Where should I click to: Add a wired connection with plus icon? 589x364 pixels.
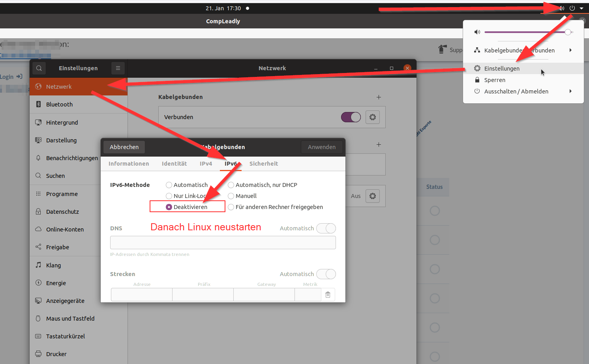pyautogui.click(x=379, y=97)
